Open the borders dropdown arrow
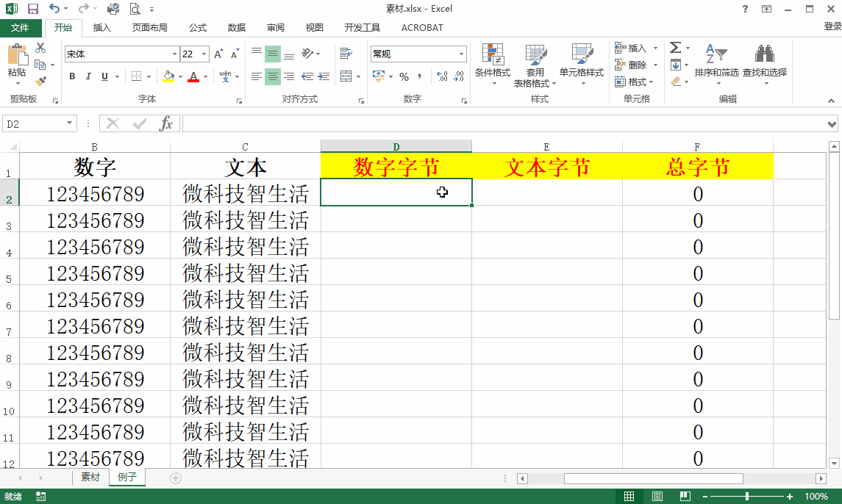This screenshot has height=504, width=842. coord(149,76)
